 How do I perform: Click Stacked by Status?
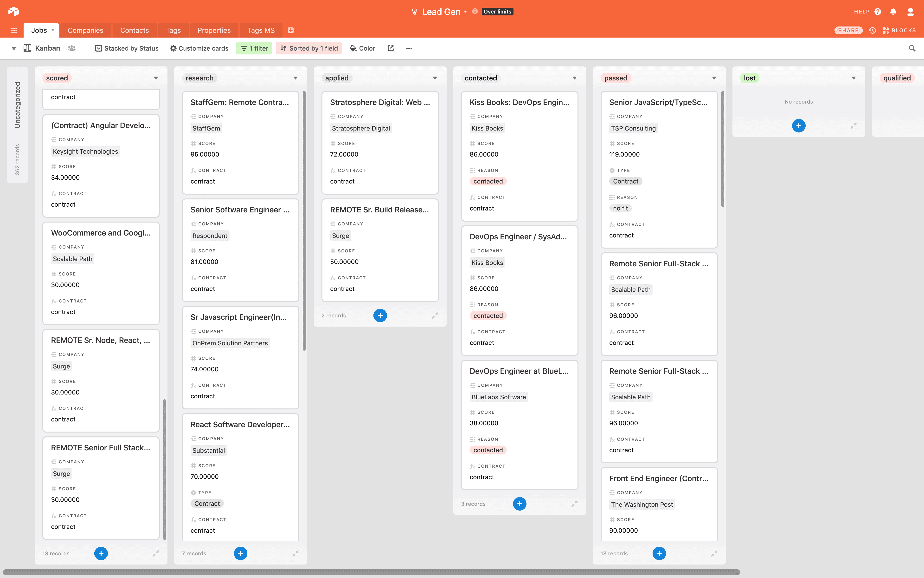coord(127,48)
